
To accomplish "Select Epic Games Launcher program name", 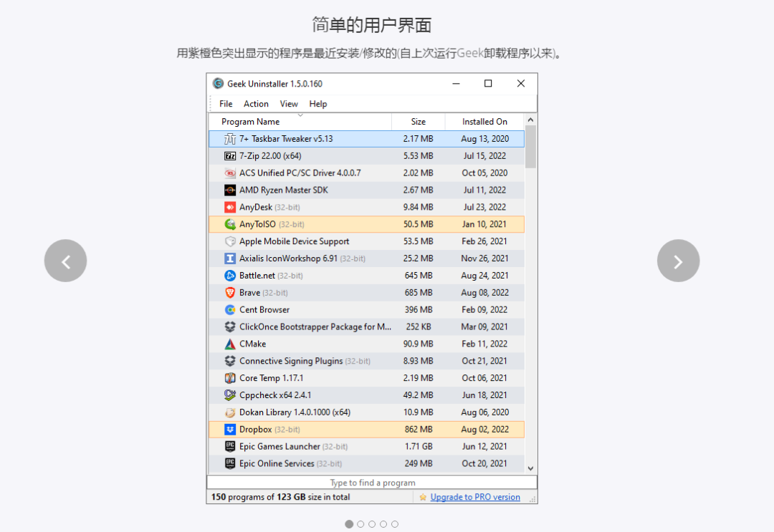I will 279,447.
